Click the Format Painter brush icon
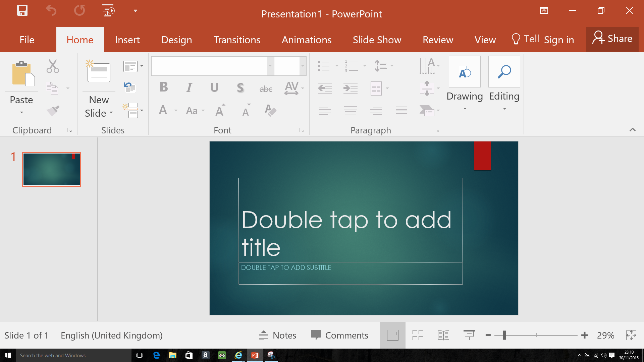The height and width of the screenshot is (362, 644). [53, 111]
